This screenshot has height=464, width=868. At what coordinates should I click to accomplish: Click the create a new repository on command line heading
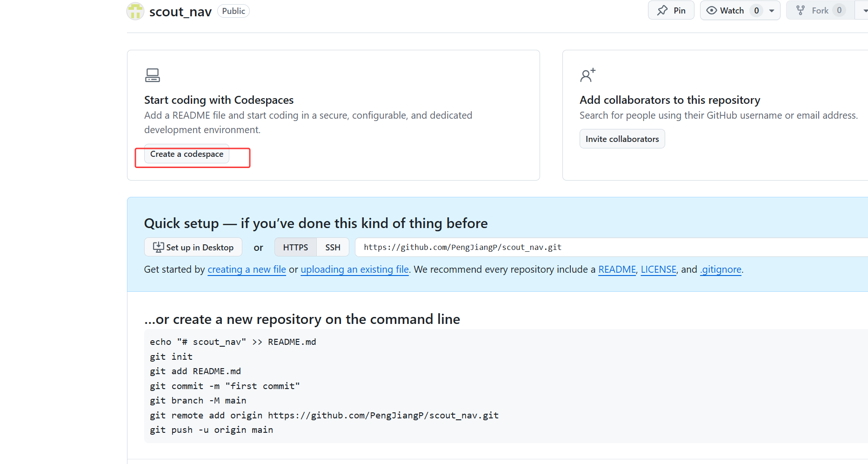[x=302, y=319]
